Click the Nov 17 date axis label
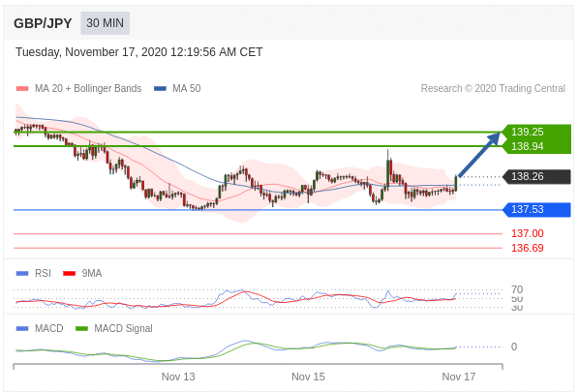The height and width of the screenshot is (392, 579). (x=459, y=377)
